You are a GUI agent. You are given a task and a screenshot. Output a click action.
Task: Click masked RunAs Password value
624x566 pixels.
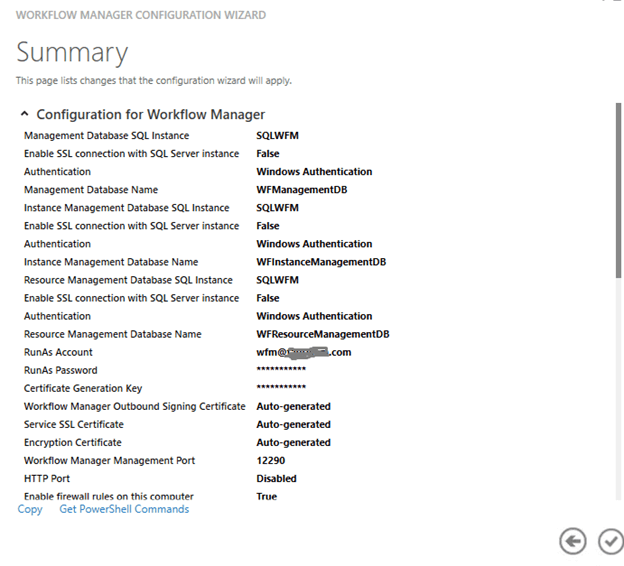point(281,369)
